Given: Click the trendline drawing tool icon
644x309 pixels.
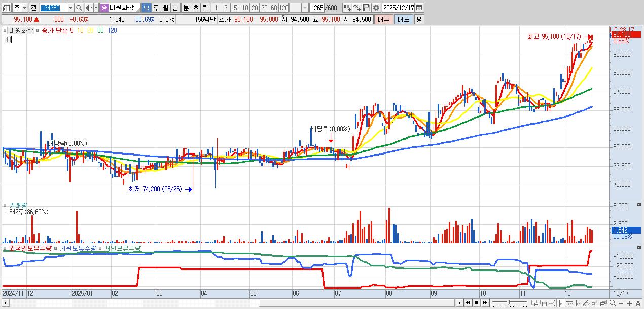Looking at the screenshot, I should click(578, 303).
